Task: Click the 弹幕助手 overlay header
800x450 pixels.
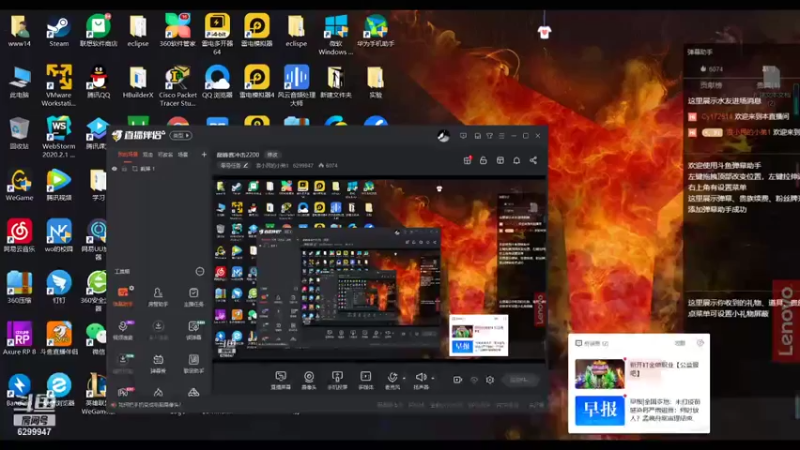Action: [x=699, y=52]
